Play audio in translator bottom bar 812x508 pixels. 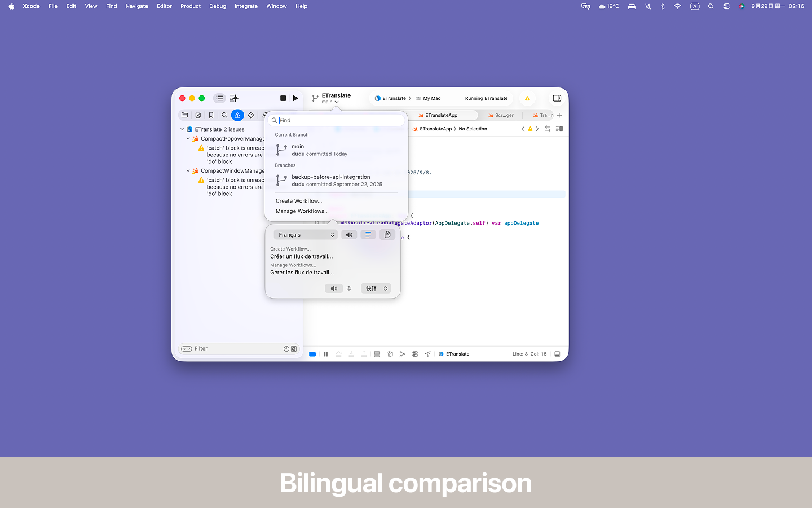334,288
